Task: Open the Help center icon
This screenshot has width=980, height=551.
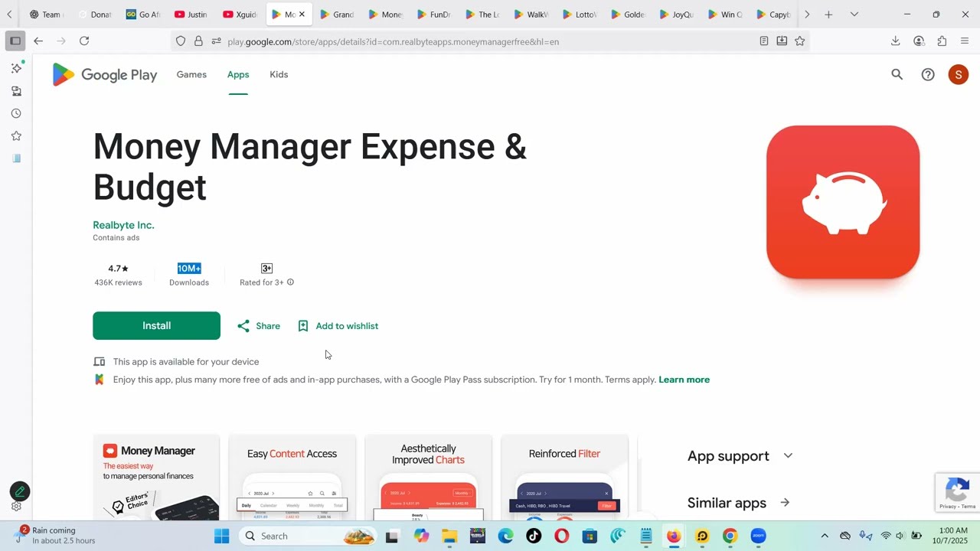Action: coord(928,74)
